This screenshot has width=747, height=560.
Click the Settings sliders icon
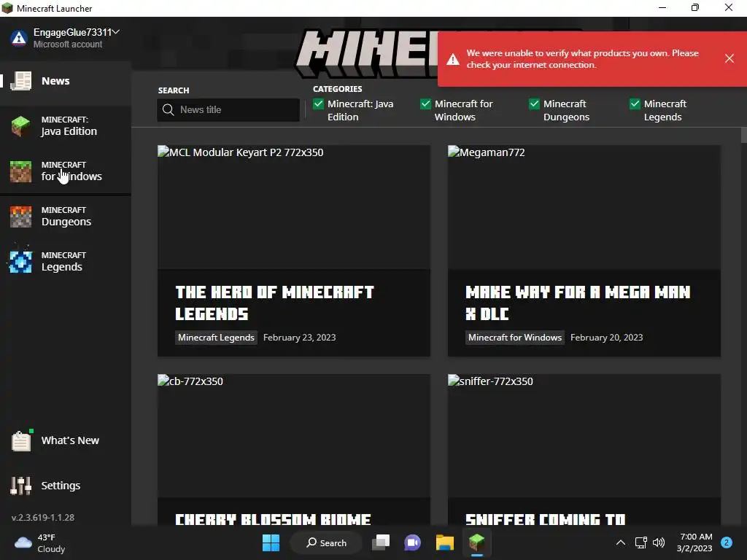tap(21, 486)
